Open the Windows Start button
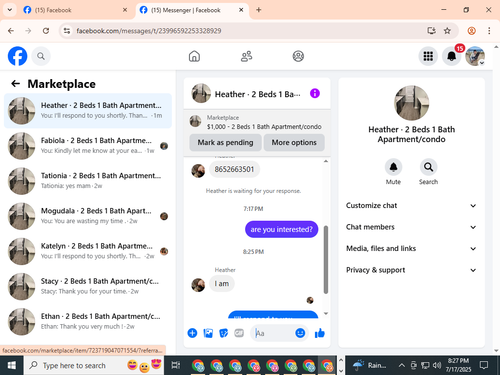Viewport: 500px width, 375px height. (11, 365)
